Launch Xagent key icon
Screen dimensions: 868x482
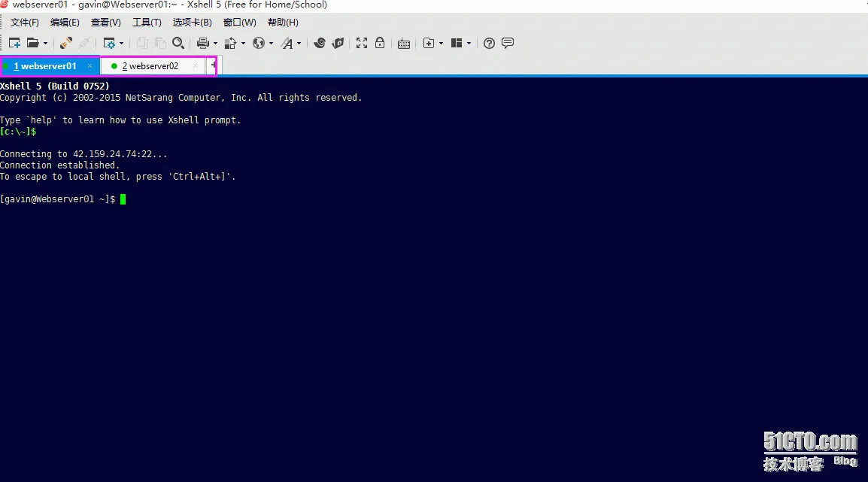338,43
